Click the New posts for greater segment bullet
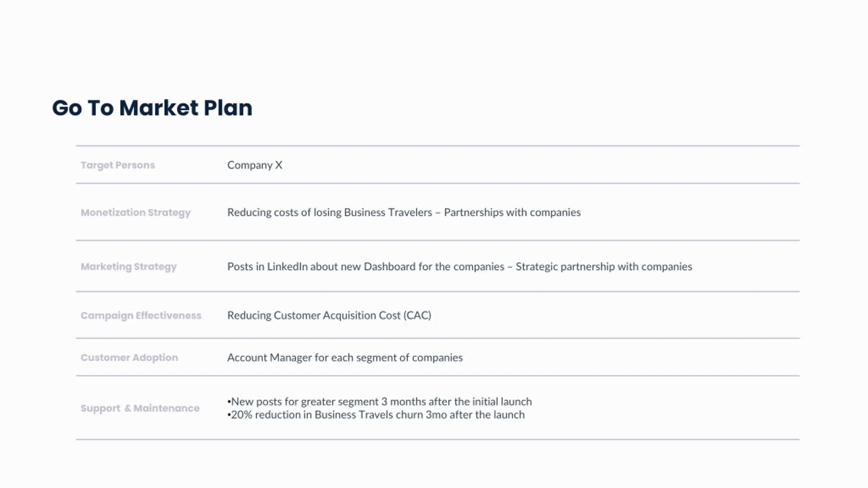 [x=379, y=402]
